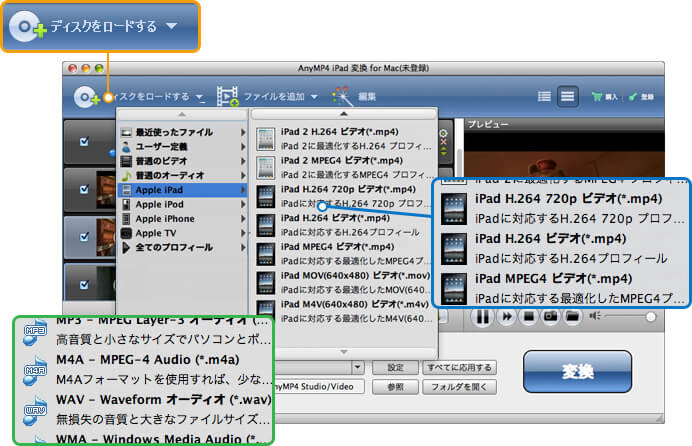This screenshot has width=692, height=446.
Task: Click the iPad 2 H.264 profile icon
Action: click(x=266, y=139)
